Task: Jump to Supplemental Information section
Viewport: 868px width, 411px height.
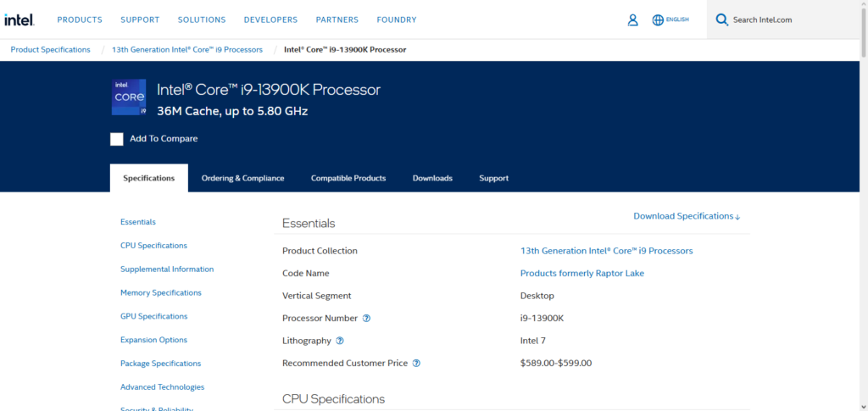Action: pyautogui.click(x=167, y=269)
